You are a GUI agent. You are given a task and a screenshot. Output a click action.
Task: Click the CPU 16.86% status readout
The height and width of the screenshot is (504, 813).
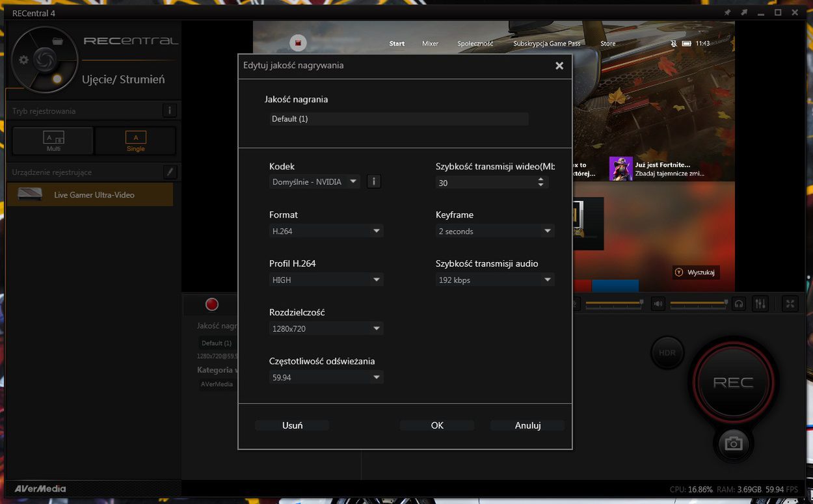point(691,489)
